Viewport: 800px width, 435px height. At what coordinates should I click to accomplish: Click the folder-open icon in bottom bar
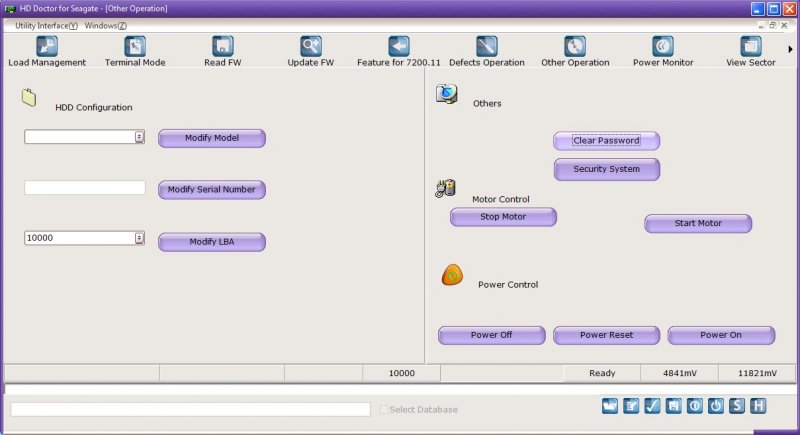pos(610,406)
